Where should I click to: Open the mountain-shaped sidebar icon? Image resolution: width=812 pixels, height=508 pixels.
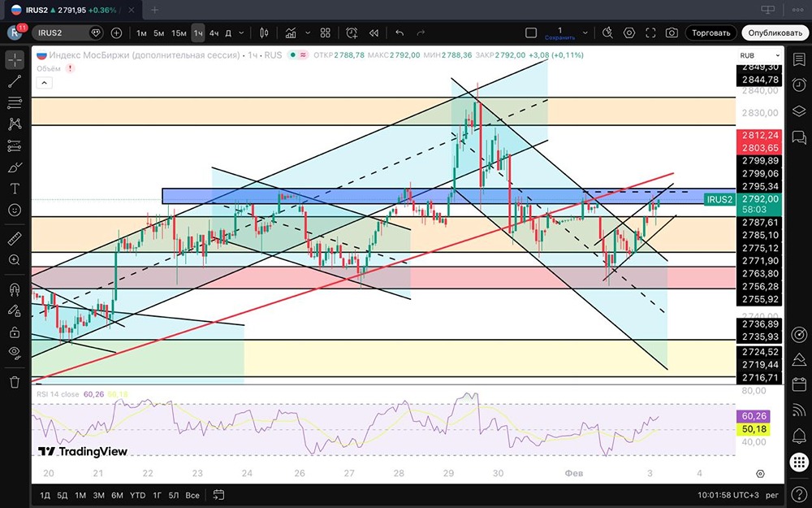(798, 359)
